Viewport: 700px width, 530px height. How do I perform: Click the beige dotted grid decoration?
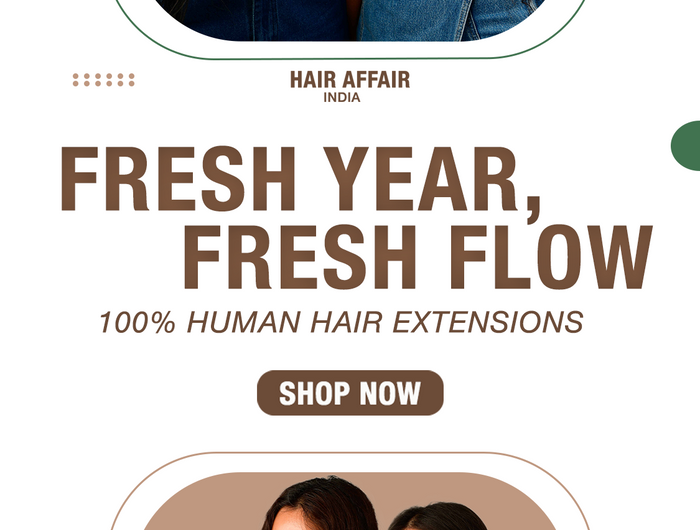click(104, 80)
